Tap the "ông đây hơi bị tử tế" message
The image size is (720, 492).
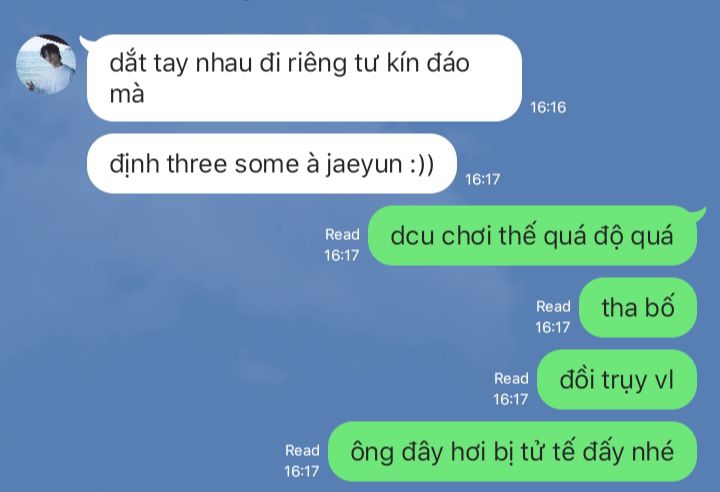point(512,452)
